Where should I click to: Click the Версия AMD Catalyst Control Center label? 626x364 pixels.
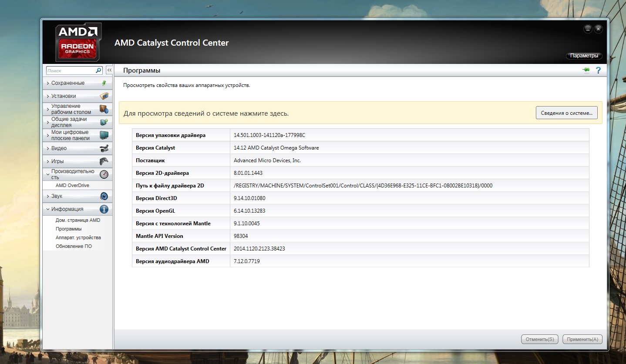(x=181, y=249)
